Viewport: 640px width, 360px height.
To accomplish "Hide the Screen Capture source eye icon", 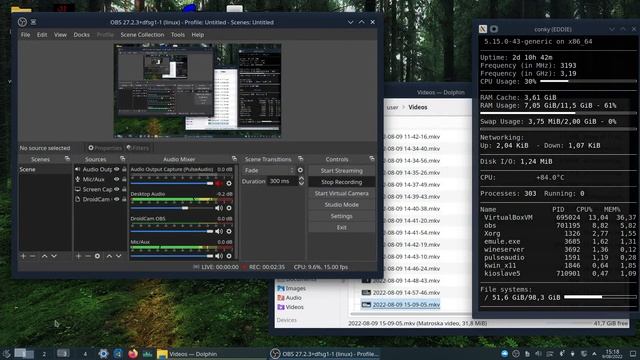I will (117, 189).
